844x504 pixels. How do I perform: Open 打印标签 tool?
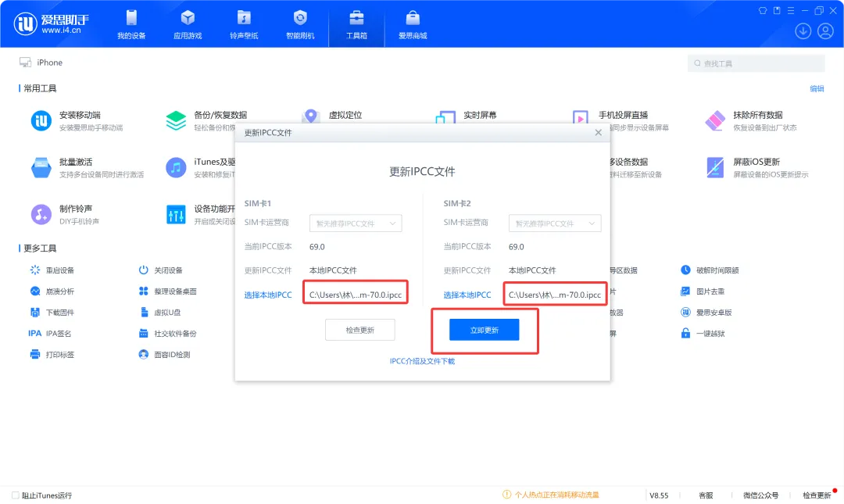[x=52, y=354]
